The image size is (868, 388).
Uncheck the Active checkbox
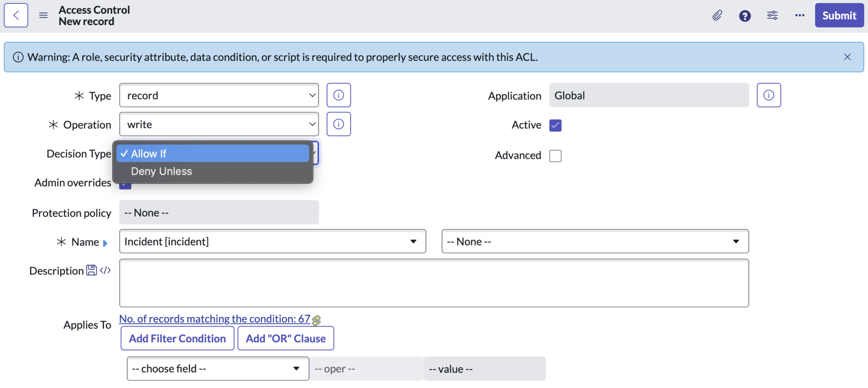pyautogui.click(x=555, y=125)
